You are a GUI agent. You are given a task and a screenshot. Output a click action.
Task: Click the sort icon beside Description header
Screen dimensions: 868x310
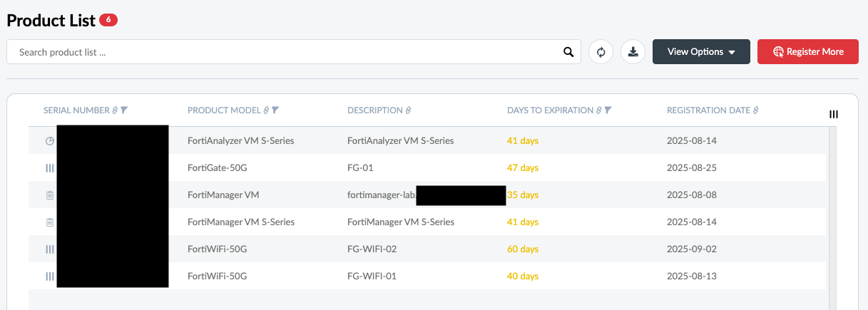[x=408, y=110]
